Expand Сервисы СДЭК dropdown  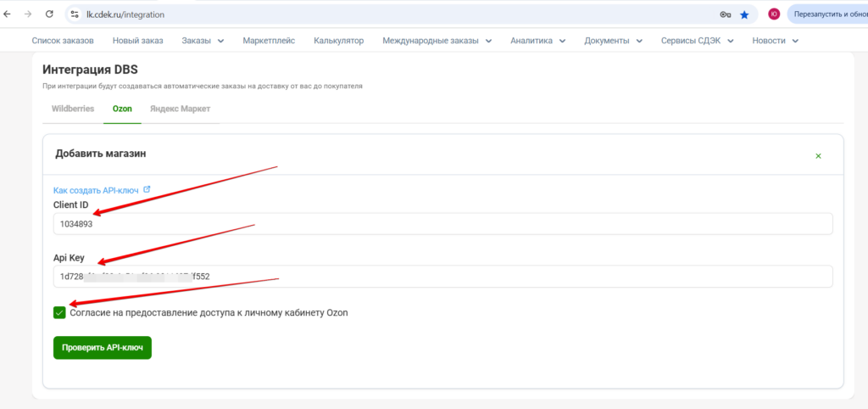click(698, 41)
